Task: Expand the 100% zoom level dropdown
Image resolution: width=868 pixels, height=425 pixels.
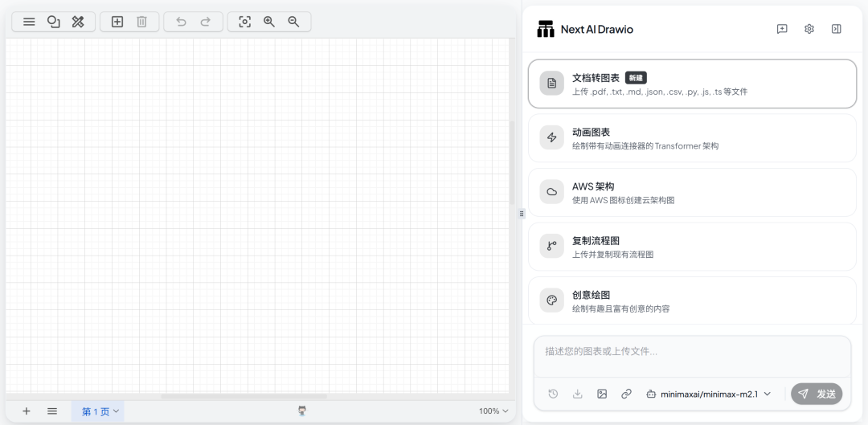Action: pyautogui.click(x=493, y=411)
